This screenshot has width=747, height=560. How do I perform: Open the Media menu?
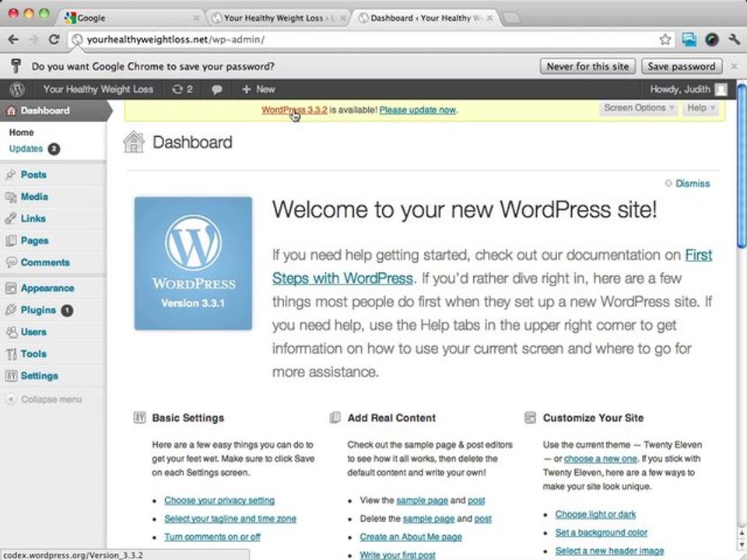click(34, 197)
